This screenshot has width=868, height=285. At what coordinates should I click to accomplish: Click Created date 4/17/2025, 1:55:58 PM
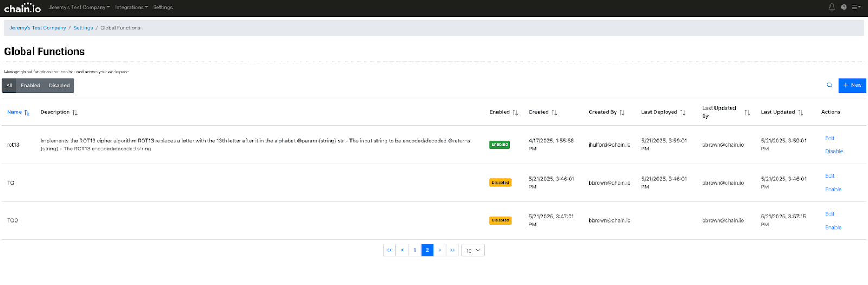pos(551,144)
